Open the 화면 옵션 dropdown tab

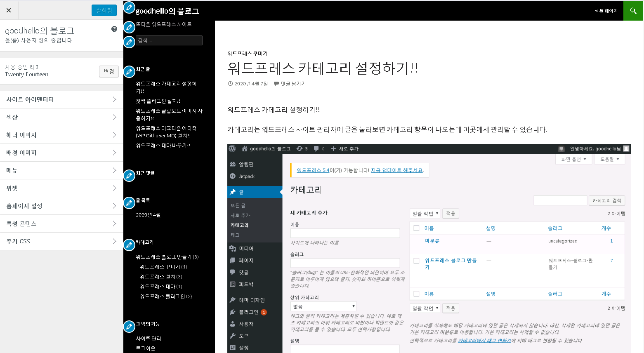573,159
